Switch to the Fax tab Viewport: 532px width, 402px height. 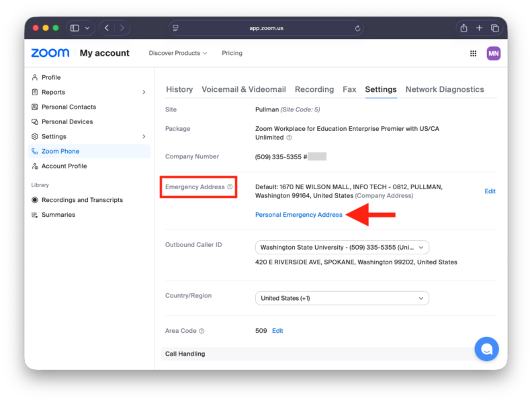[x=349, y=89]
